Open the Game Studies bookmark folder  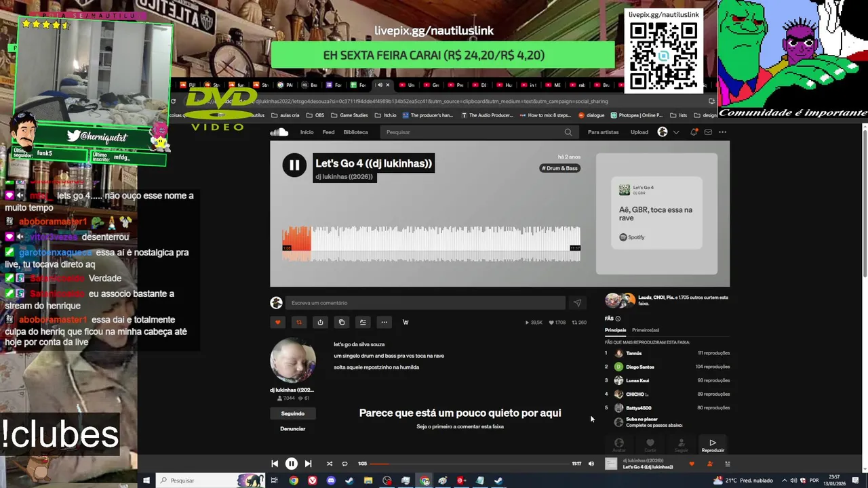pos(349,115)
